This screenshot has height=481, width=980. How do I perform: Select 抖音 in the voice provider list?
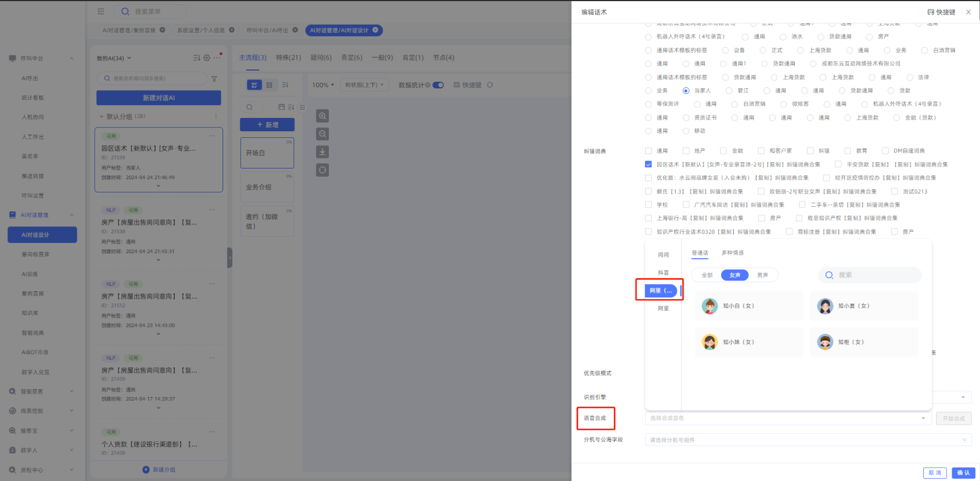coord(663,272)
